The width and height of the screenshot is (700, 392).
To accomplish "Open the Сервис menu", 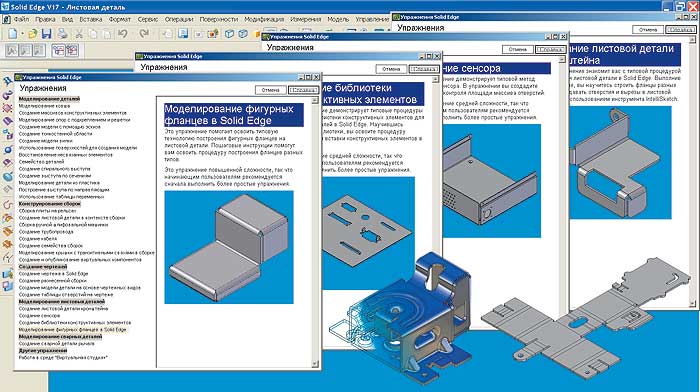I will 148,20.
